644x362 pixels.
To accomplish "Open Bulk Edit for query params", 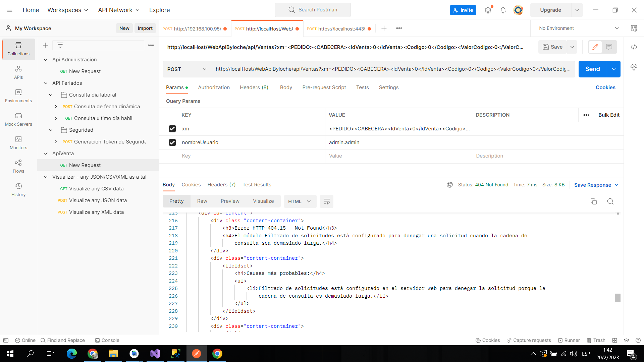I will click(x=609, y=115).
